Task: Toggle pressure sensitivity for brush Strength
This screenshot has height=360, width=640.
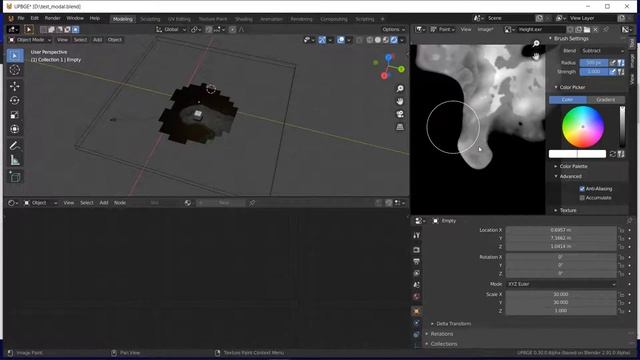Action: point(613,72)
